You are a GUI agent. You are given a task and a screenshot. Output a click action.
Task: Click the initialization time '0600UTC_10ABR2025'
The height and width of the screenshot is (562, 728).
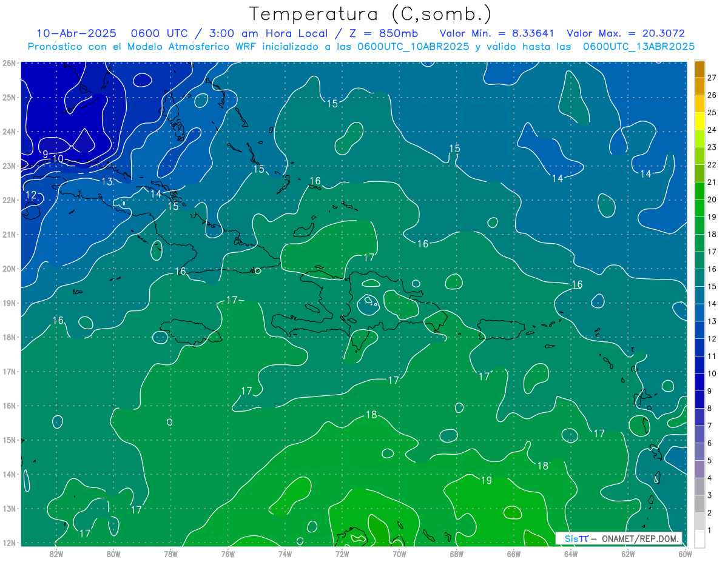pos(413,47)
